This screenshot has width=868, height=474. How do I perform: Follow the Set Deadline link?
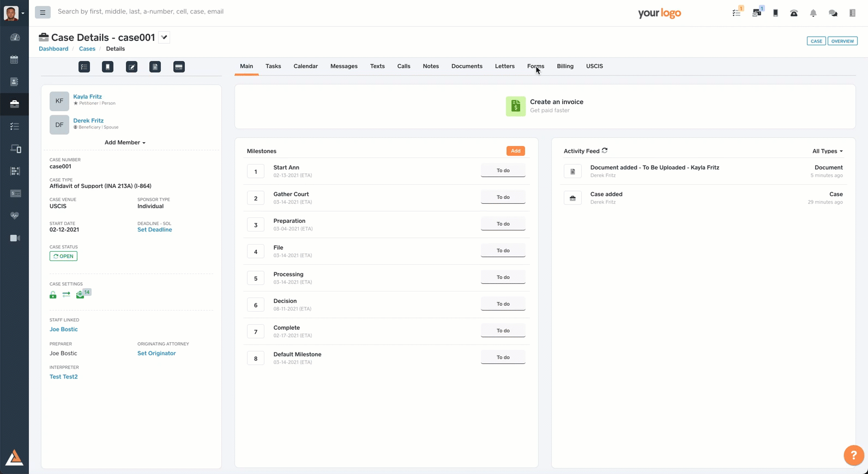[x=154, y=230]
